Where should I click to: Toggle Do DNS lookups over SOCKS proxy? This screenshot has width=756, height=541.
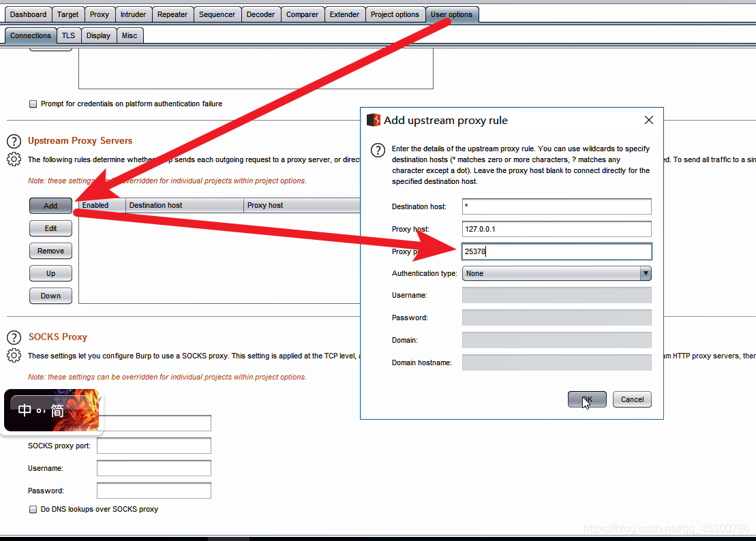coord(33,509)
